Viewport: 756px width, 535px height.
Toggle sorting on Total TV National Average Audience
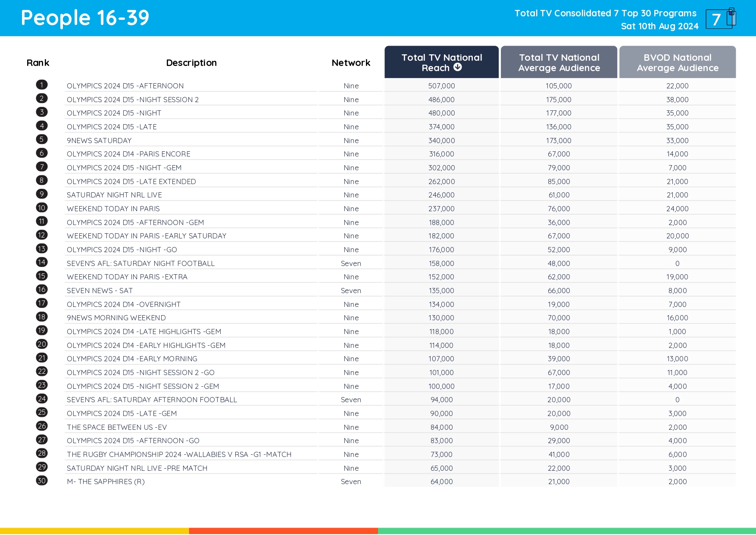pyautogui.click(x=559, y=63)
